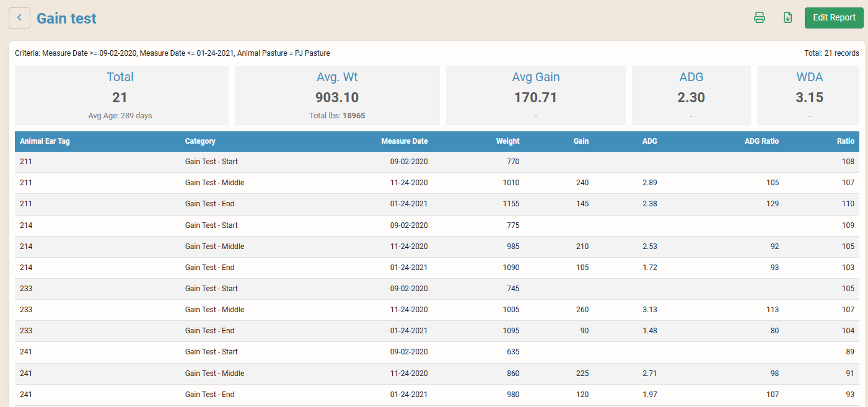Screen dimensions: 868x407
Task: Click weight 635 for animal 241
Action: [513, 352]
